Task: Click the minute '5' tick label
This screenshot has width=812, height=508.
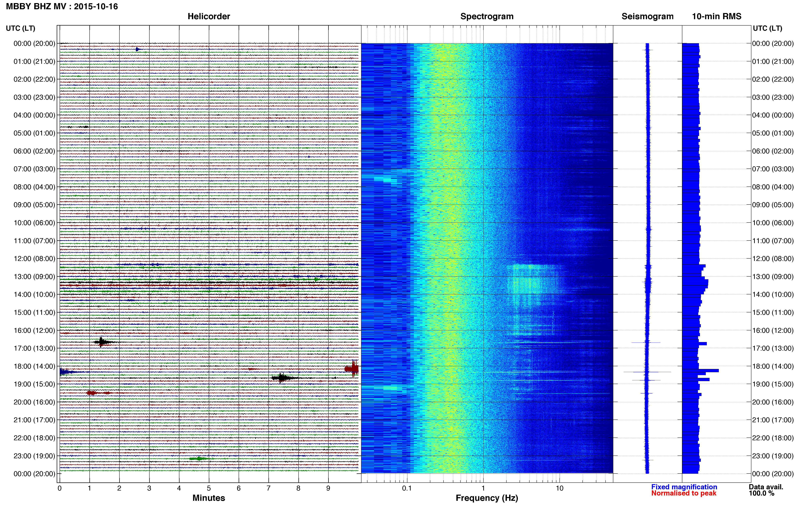Action: coord(209,488)
